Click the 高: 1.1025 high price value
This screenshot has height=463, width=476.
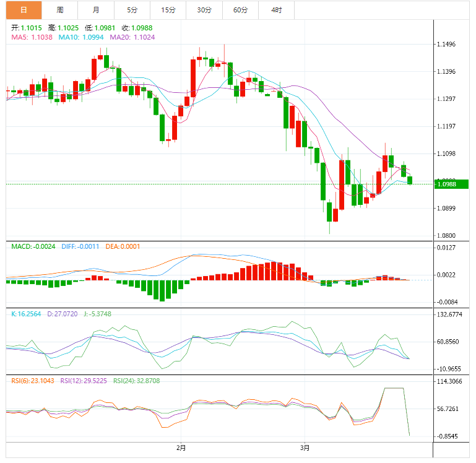(64, 28)
